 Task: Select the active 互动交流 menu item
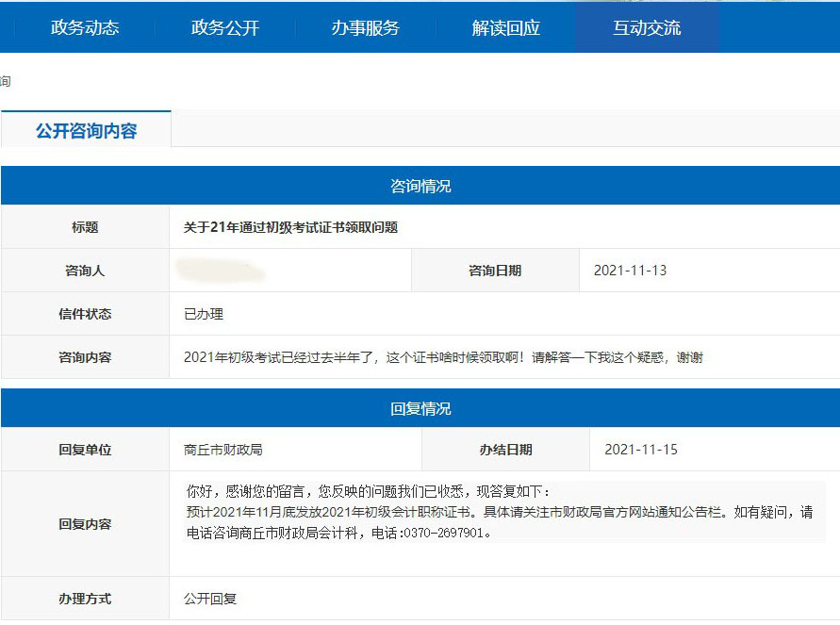(x=645, y=28)
